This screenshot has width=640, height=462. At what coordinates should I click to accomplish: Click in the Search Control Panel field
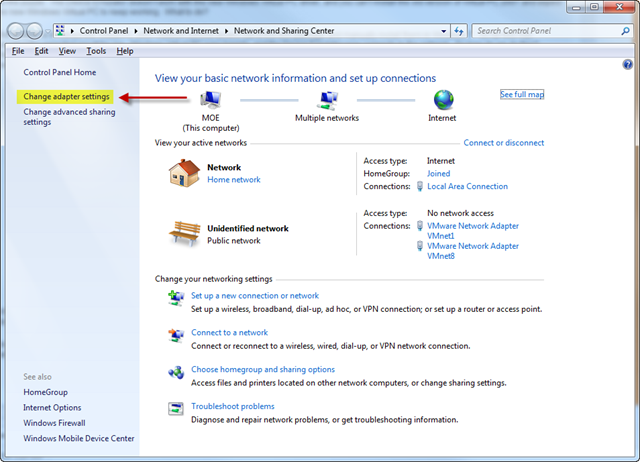pos(540,31)
